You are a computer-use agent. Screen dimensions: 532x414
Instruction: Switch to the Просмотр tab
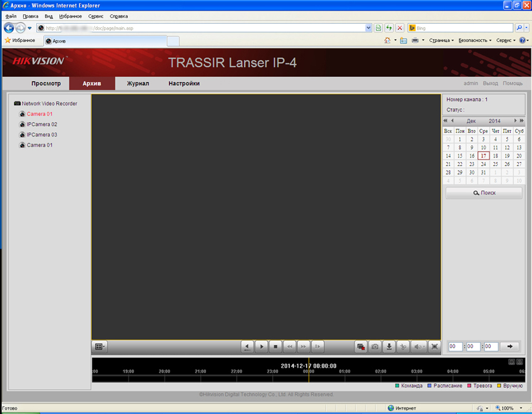click(x=46, y=83)
